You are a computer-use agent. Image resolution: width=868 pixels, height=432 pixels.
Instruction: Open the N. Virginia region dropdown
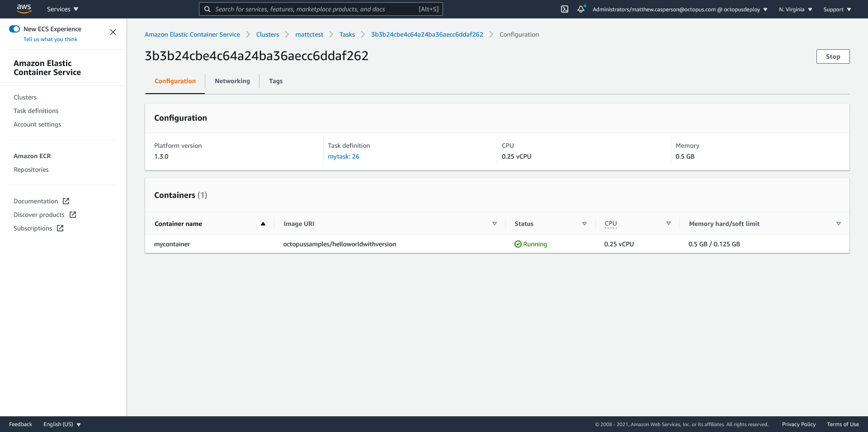pos(795,9)
